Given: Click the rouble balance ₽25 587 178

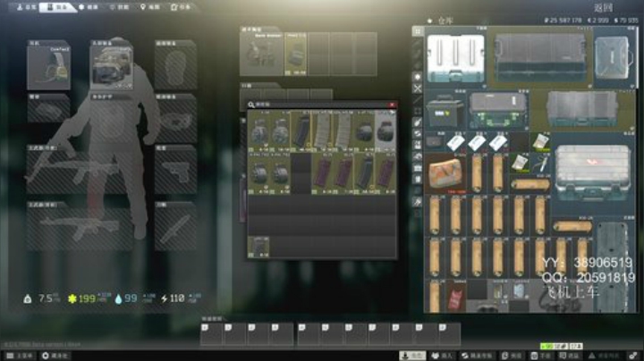Looking at the screenshot, I should point(563,20).
